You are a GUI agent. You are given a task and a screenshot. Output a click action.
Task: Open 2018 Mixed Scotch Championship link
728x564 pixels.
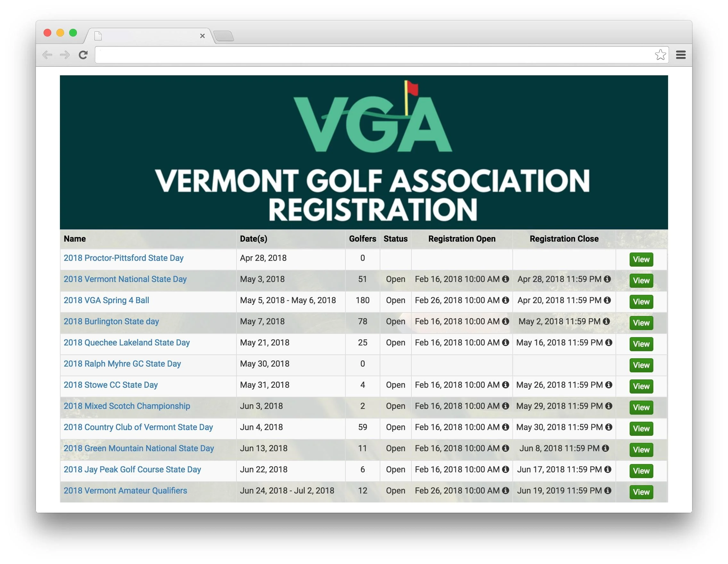[127, 406]
